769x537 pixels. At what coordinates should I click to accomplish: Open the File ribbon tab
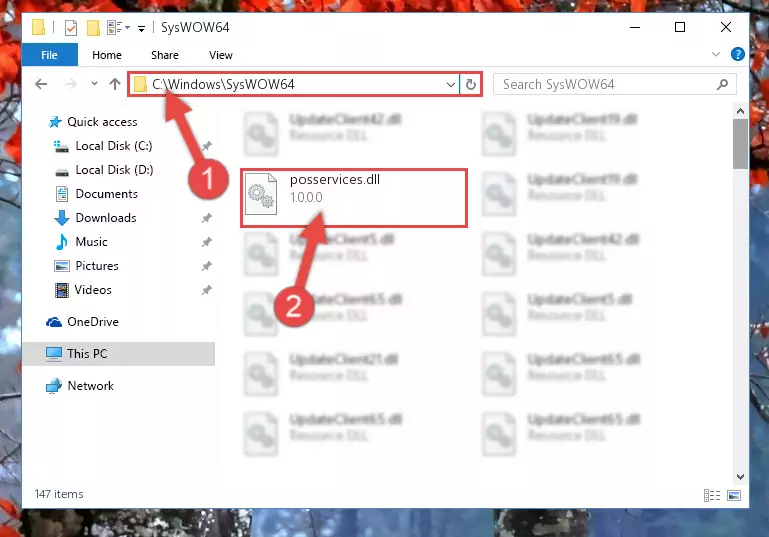50,55
